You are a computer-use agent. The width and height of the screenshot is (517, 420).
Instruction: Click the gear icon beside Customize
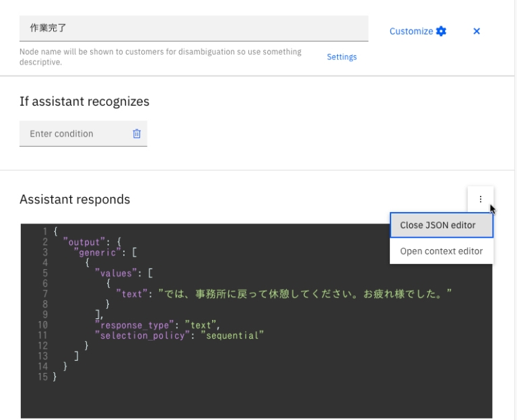point(442,31)
